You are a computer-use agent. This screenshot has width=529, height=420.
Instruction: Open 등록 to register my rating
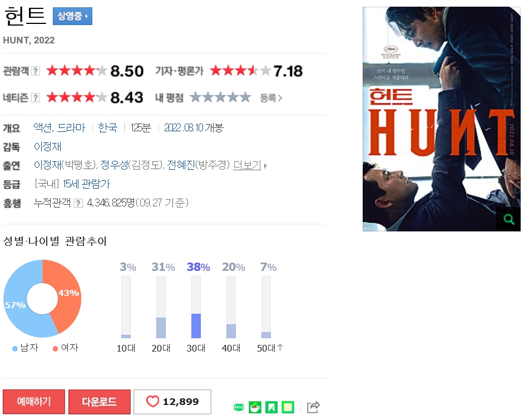click(x=271, y=98)
